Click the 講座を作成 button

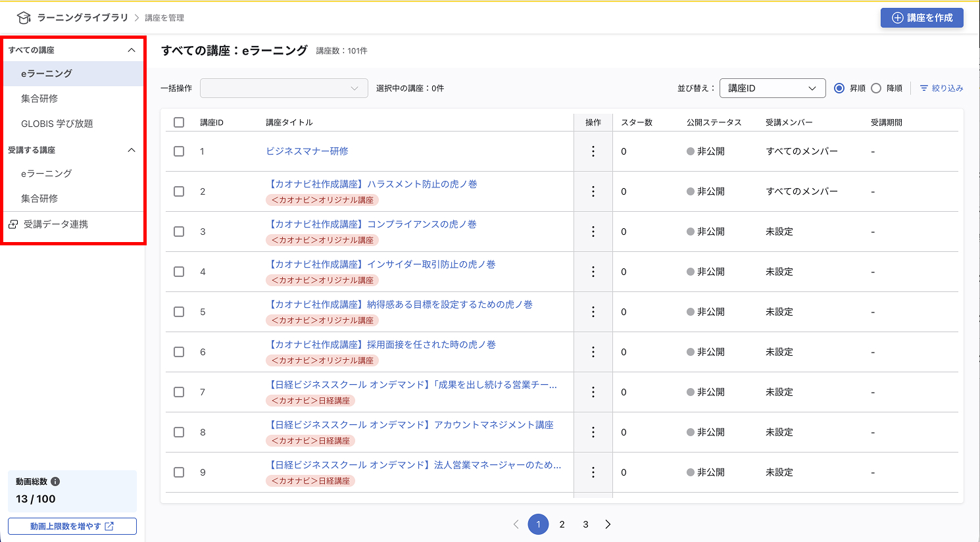922,18
